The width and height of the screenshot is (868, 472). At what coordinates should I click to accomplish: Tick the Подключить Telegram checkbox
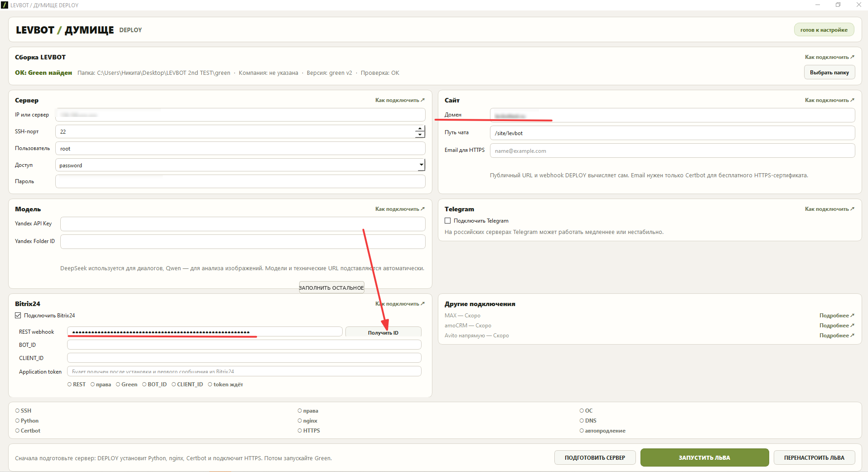click(448, 221)
